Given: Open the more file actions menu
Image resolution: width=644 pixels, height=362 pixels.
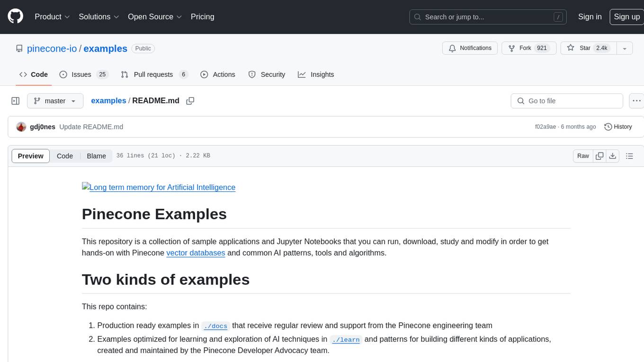Looking at the screenshot, I should coord(636,101).
